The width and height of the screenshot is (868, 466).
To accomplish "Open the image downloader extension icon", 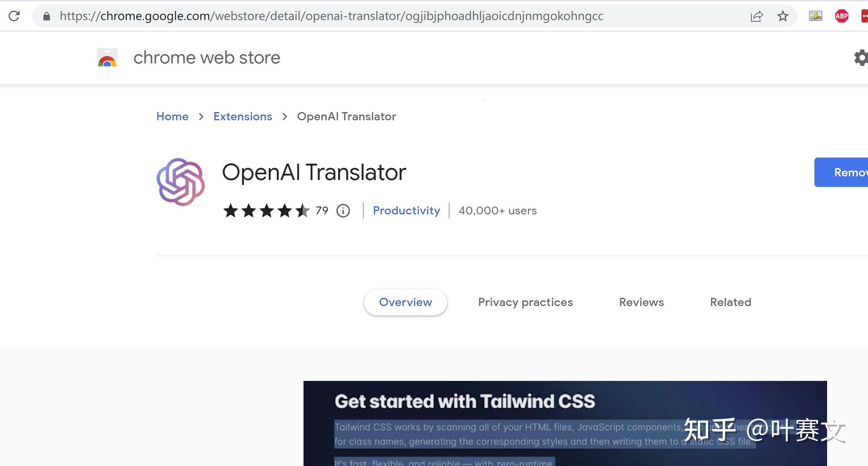I will click(815, 16).
